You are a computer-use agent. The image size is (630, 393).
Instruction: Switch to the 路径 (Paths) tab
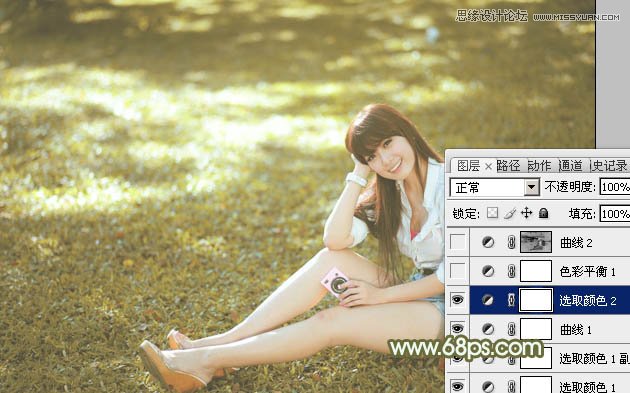508,166
